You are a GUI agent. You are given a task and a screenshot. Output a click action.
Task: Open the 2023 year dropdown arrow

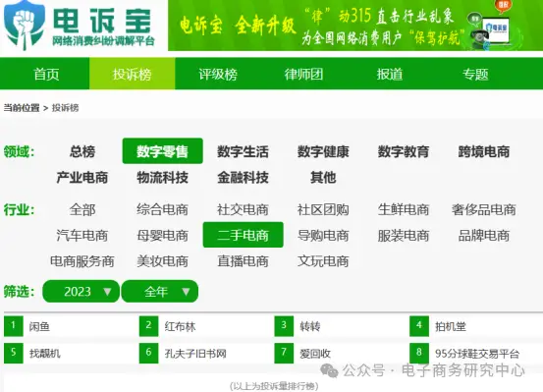click(107, 292)
